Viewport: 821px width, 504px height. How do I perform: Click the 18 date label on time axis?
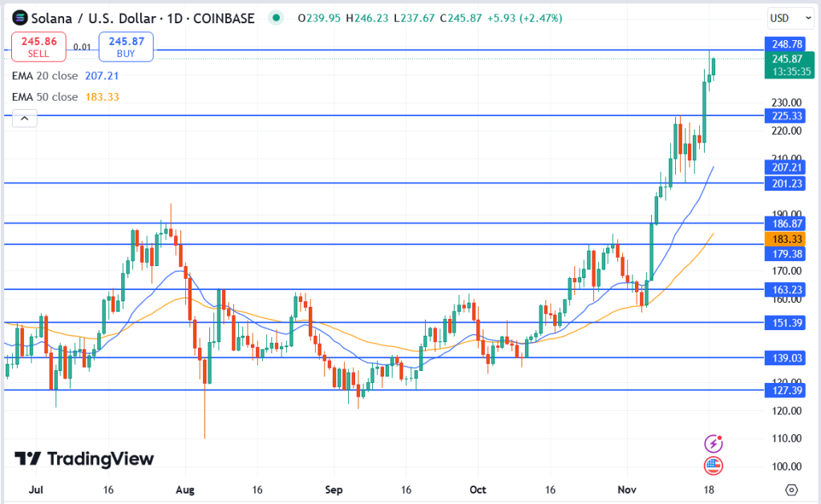pos(709,490)
